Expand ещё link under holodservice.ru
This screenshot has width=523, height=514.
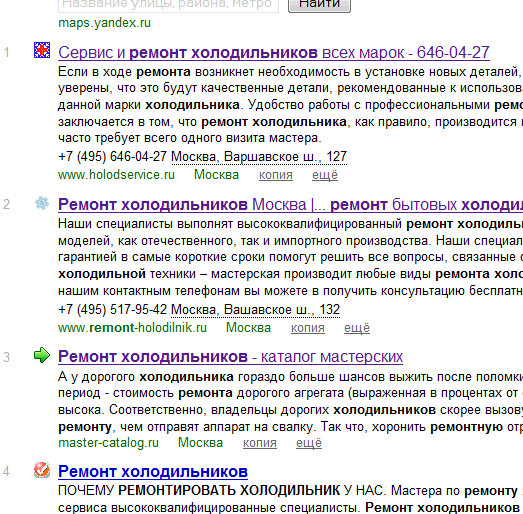tap(325, 175)
